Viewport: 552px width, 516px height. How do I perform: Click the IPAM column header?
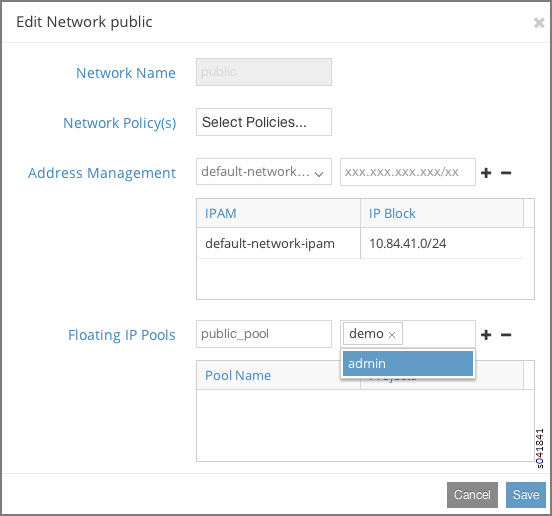[x=278, y=213]
